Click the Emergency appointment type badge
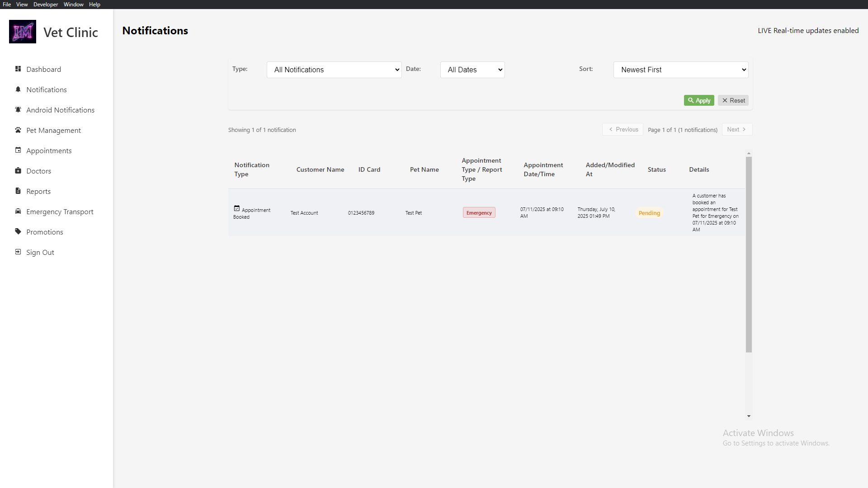868x488 pixels. click(479, 212)
